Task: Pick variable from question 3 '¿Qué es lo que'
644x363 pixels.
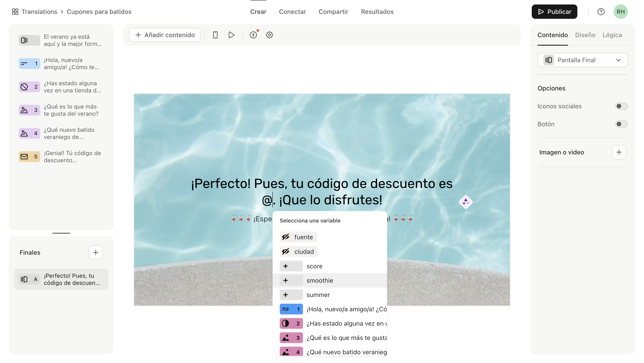Action: pos(330,338)
